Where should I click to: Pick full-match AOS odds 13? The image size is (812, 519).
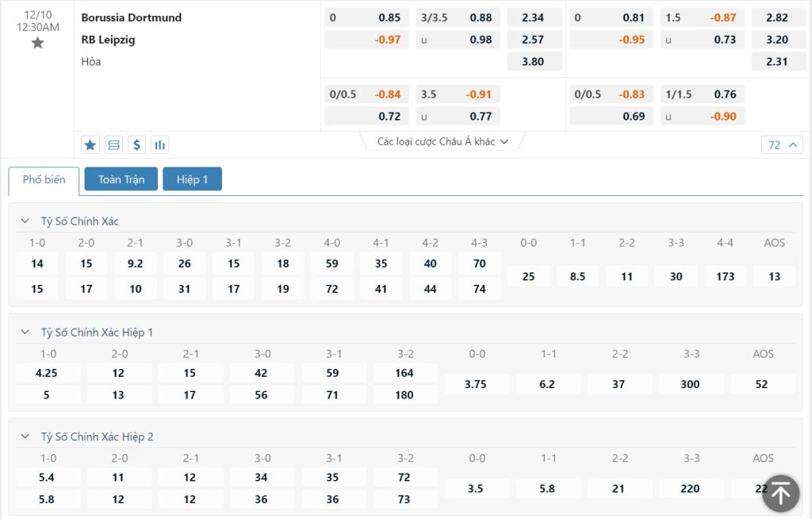[x=774, y=276]
